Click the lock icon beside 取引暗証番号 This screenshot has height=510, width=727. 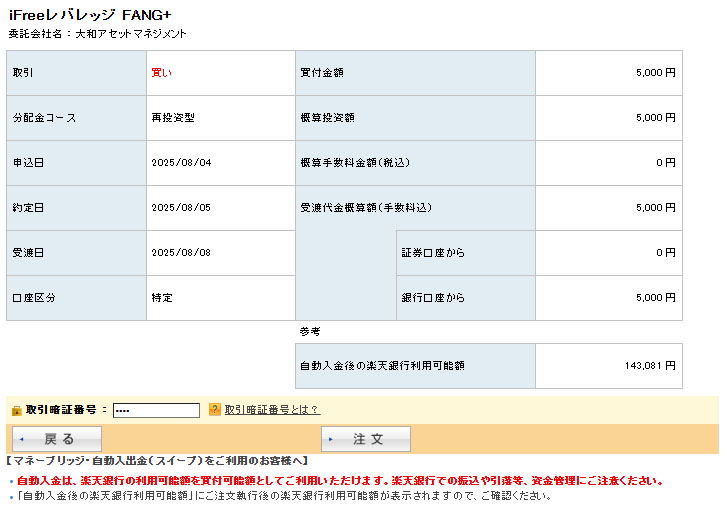(16, 410)
